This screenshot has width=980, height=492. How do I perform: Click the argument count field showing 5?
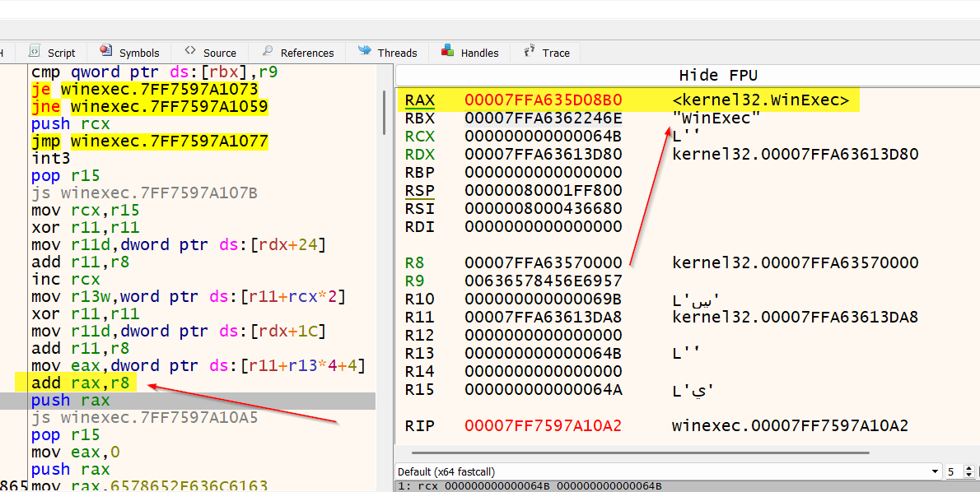pos(952,471)
